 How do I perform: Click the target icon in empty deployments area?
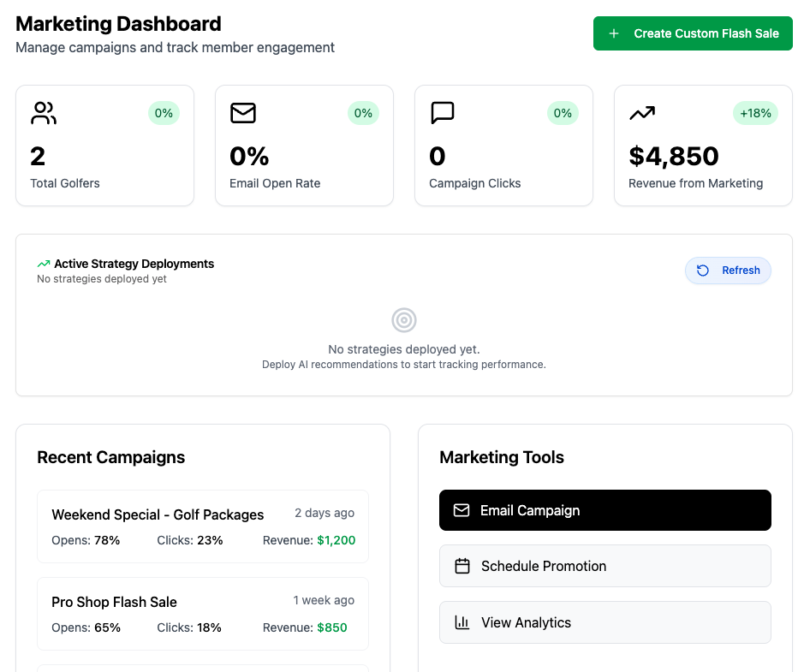(x=403, y=319)
